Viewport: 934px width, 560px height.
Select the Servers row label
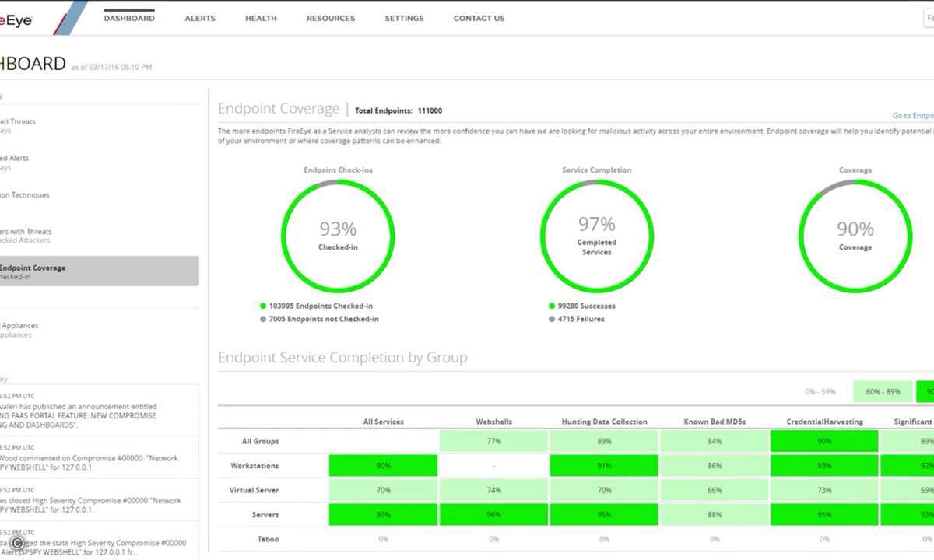265,515
